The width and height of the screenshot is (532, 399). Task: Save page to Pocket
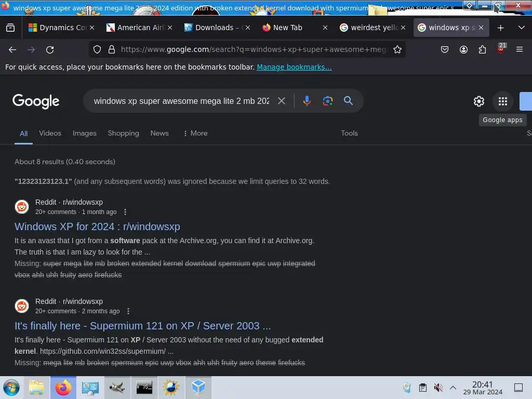click(445, 49)
